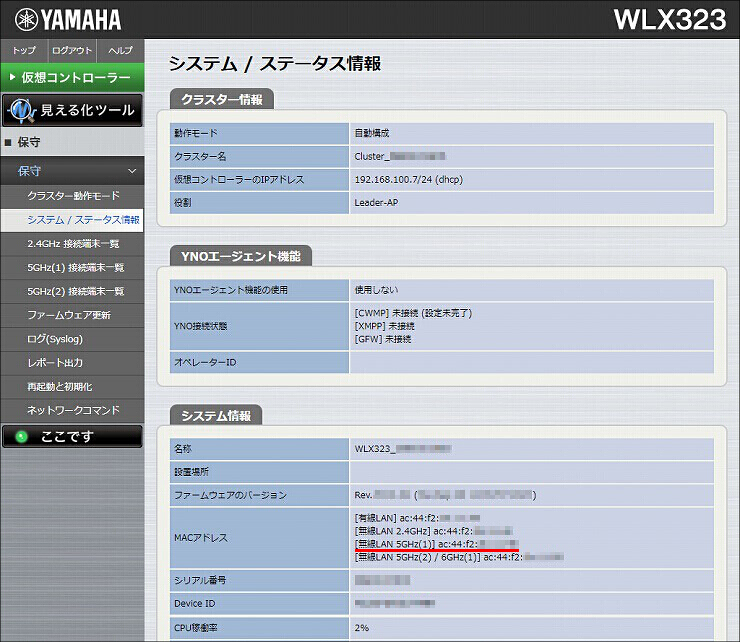Open レポート出力 page
Screen dimensions: 740x642
[72, 363]
